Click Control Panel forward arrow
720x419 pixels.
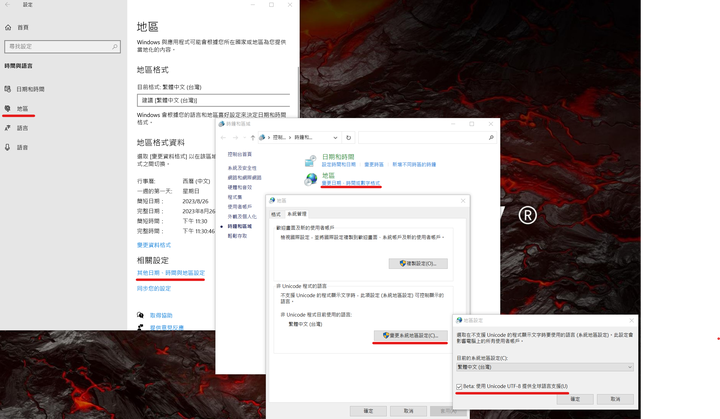235,137
